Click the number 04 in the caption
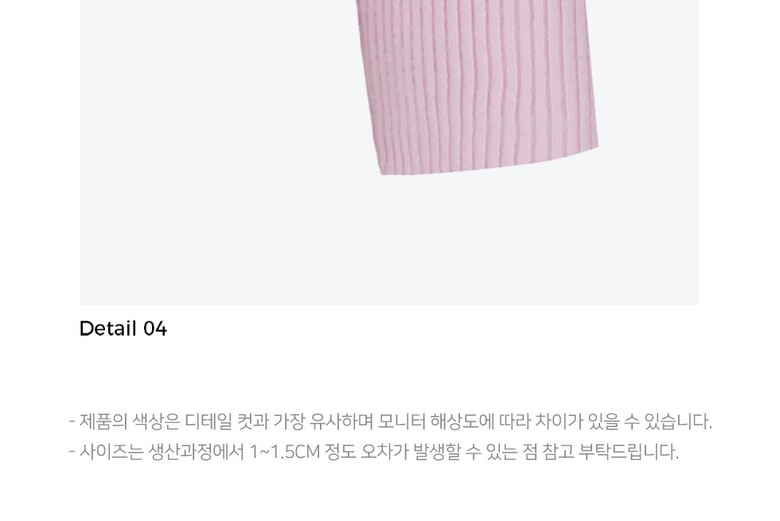 point(155,328)
